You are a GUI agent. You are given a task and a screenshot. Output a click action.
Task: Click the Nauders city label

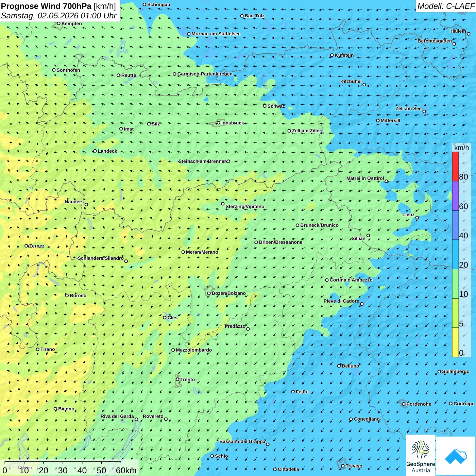(x=74, y=202)
